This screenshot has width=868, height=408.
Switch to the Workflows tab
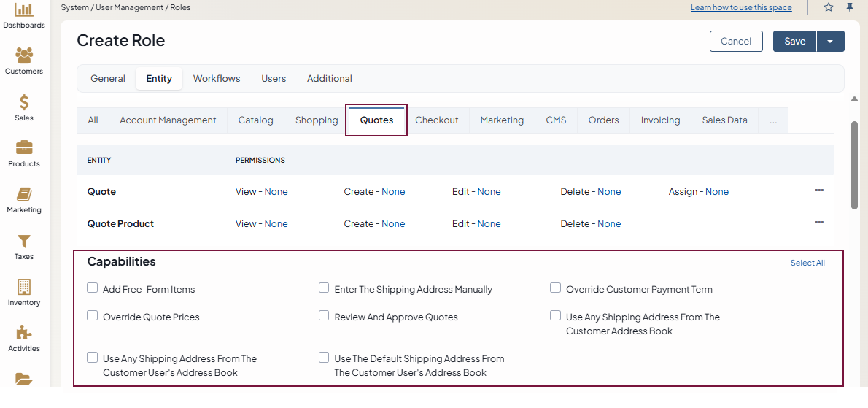pos(216,79)
